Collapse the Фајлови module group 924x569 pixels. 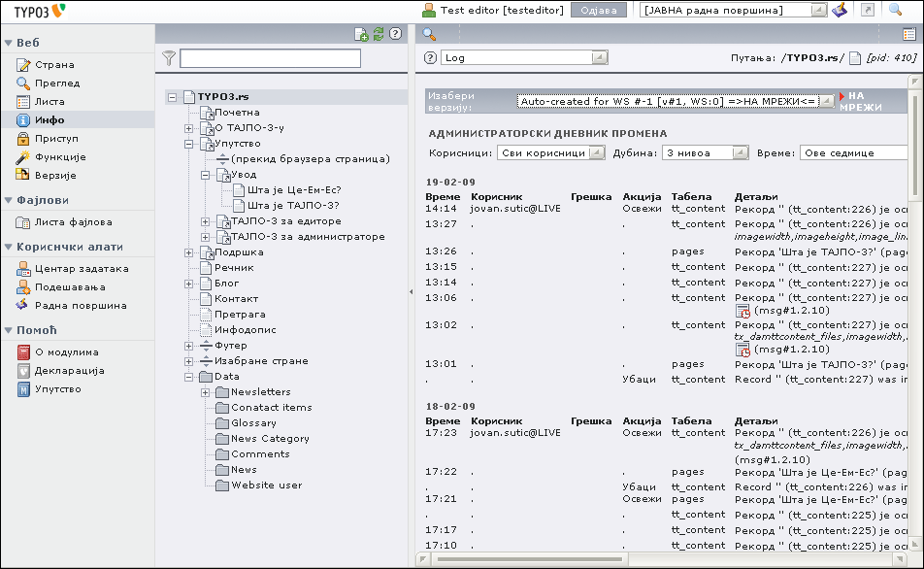(x=8, y=200)
